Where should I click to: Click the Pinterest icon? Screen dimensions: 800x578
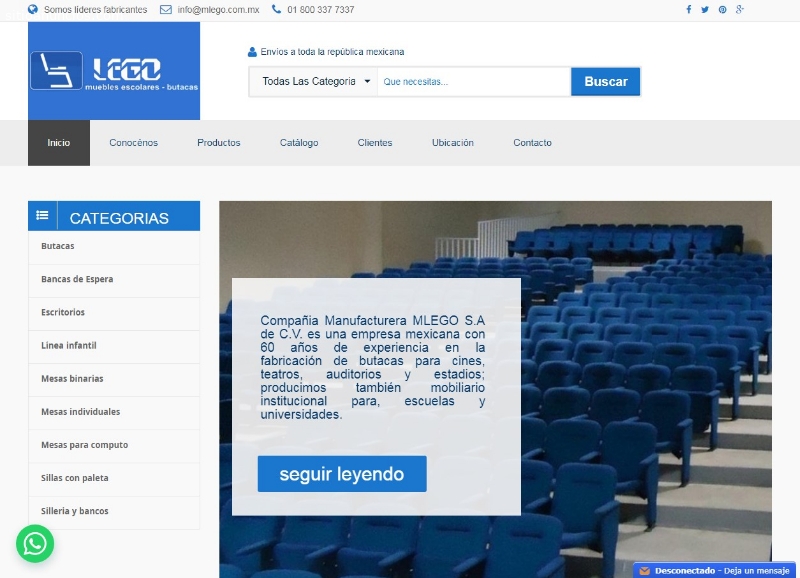[x=722, y=10]
